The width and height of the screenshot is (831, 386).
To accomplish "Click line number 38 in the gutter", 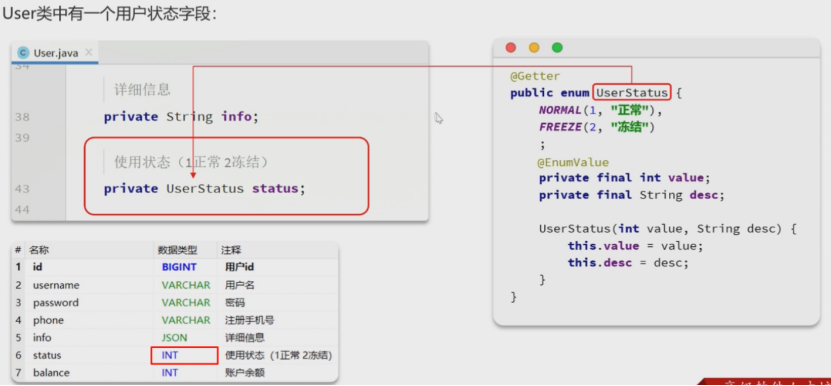I will (22, 117).
